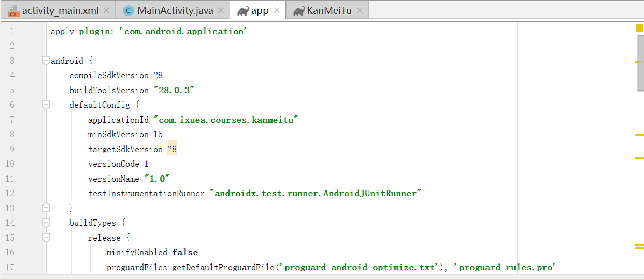Click line number 1 in the gutter
The image size is (644, 279).
click(12, 32)
